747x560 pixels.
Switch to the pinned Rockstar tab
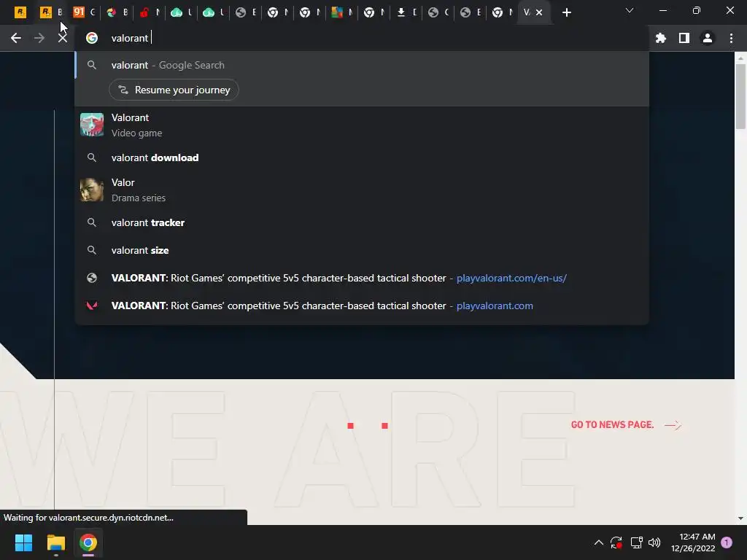point(20,12)
